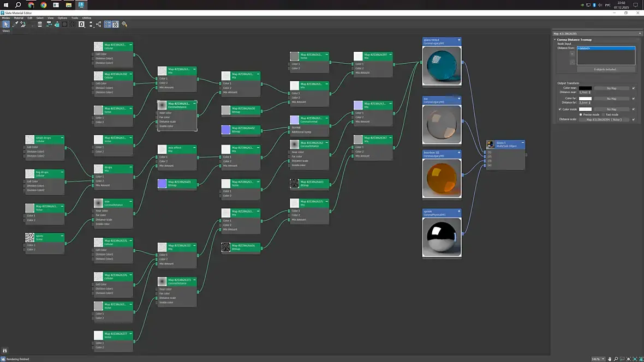Click Select by Material toolbar icon
Screen dimensions: 644x362
[x=124, y=25]
